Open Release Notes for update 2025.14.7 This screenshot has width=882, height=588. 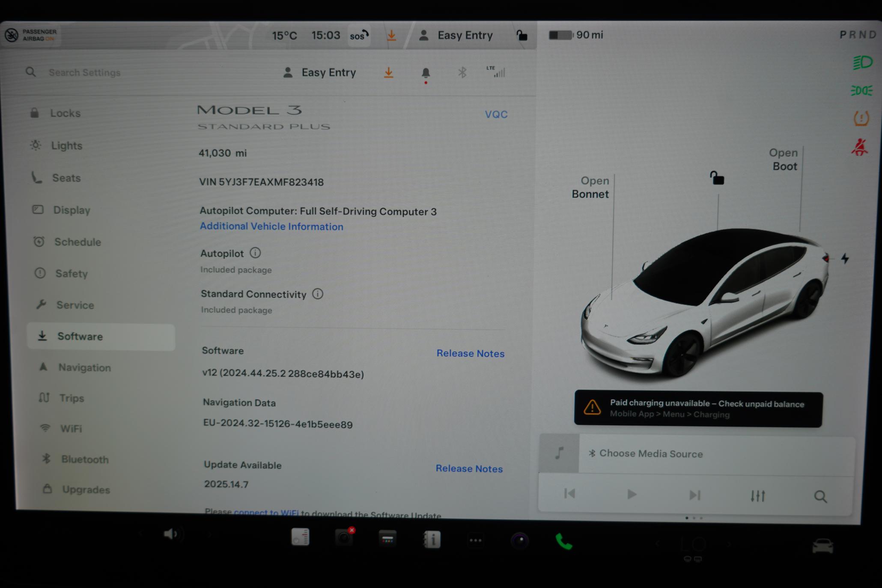coord(469,469)
